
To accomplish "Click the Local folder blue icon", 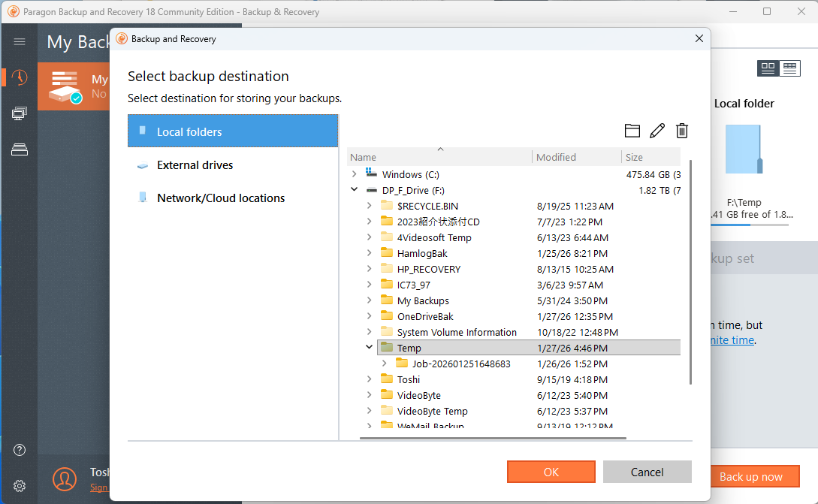I will (x=744, y=149).
